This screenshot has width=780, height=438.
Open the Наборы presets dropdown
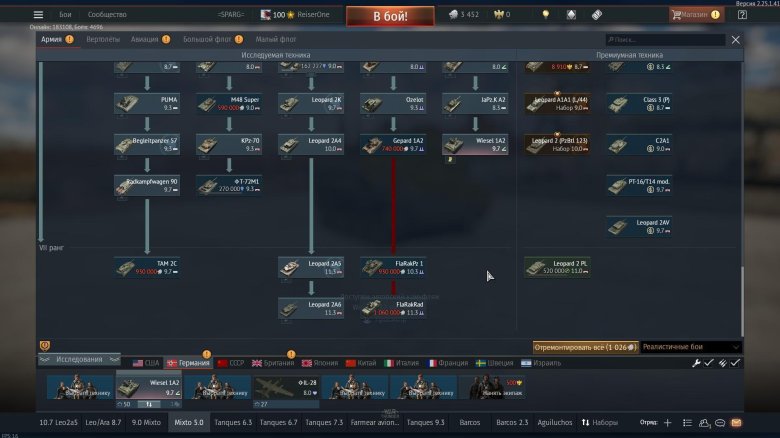pyautogui.click(x=599, y=423)
